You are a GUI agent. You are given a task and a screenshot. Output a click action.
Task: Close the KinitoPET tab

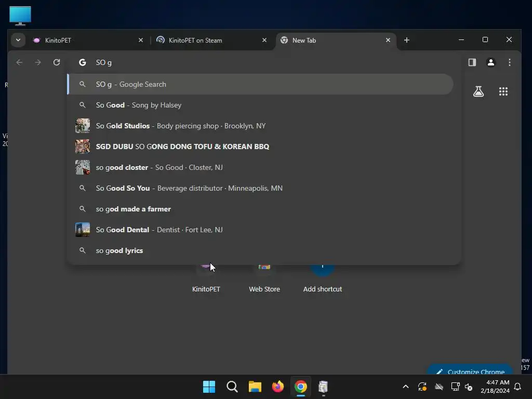[140, 40]
